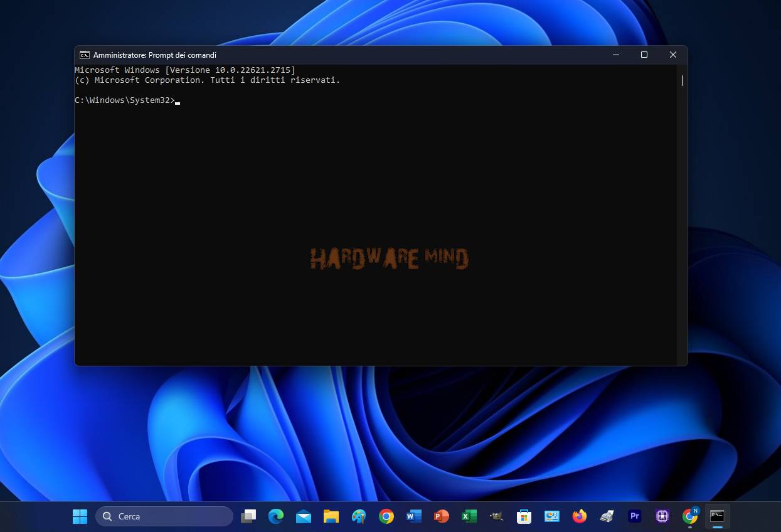Launch Microsoft Word from the taskbar
This screenshot has width=781, height=532.
pos(414,516)
